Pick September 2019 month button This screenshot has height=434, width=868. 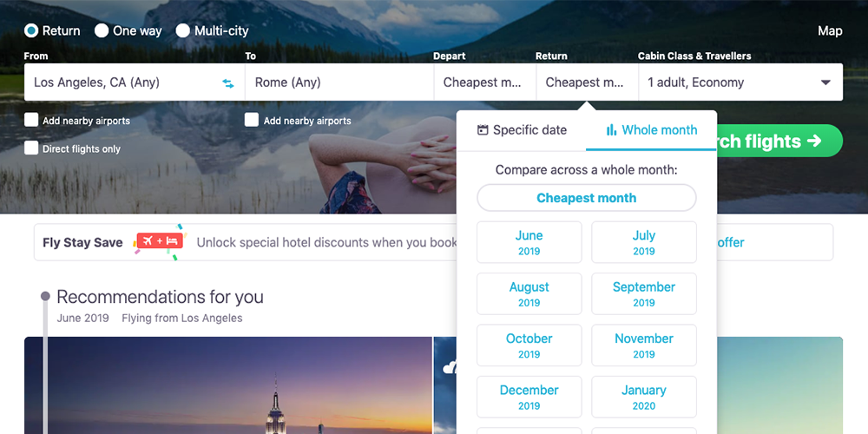pyautogui.click(x=644, y=294)
